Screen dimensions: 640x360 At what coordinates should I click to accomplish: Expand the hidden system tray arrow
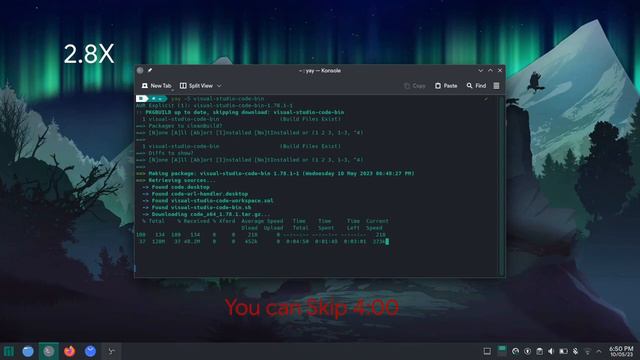point(599,351)
